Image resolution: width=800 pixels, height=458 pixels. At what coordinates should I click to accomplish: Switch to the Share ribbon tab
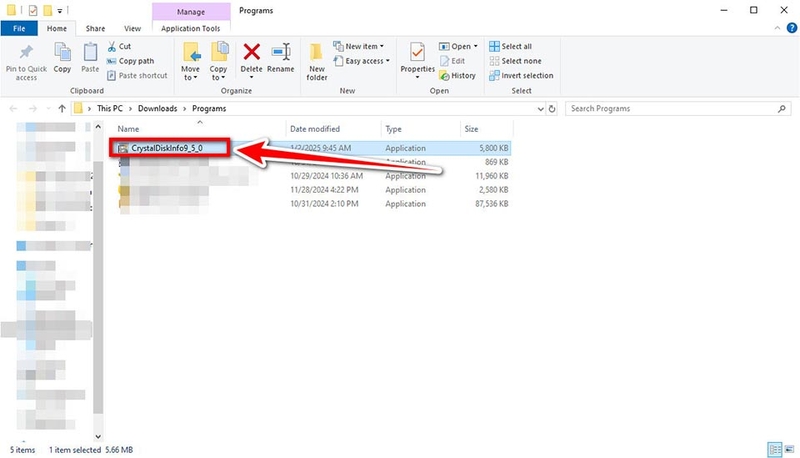click(95, 29)
